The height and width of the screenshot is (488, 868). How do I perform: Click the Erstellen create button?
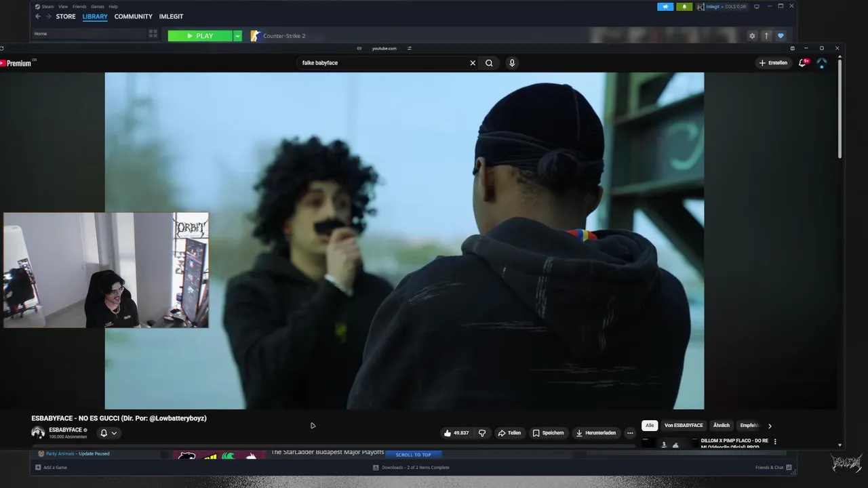(773, 63)
